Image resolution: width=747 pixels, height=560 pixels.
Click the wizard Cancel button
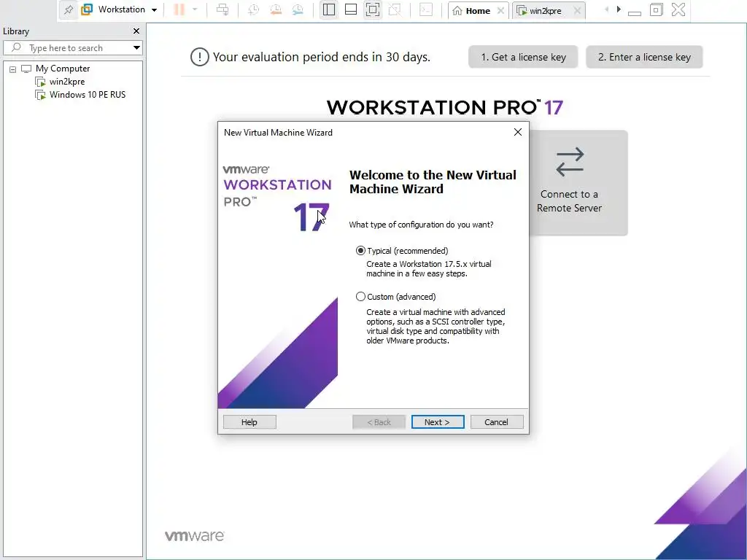pyautogui.click(x=496, y=422)
